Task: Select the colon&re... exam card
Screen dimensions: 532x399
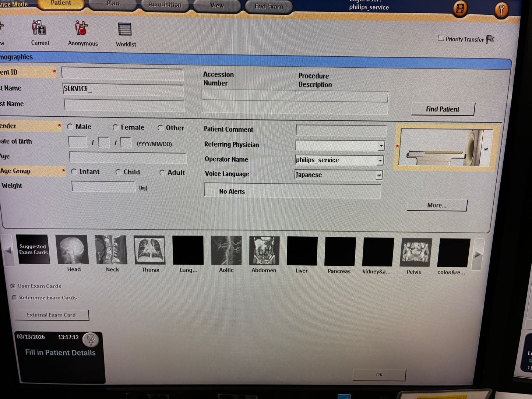Action: (454, 253)
